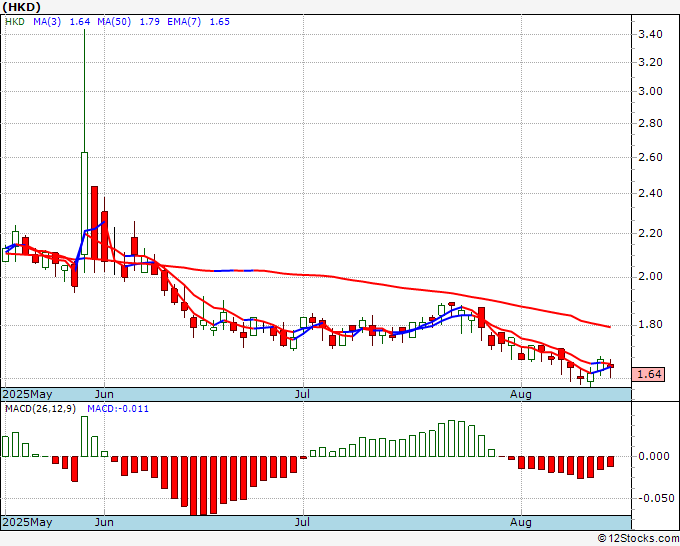Image resolution: width=680 pixels, height=546 pixels.
Task: Click the 2.20 price axis label
Action: click(x=651, y=233)
